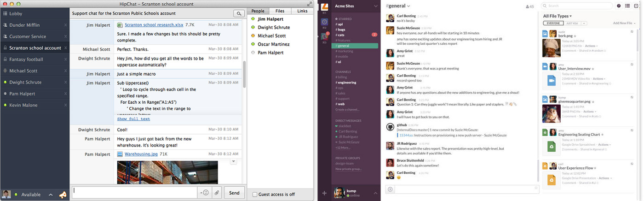644x201 pixels.
Task: Click the paperclip attach file button
Action: pos(216,193)
